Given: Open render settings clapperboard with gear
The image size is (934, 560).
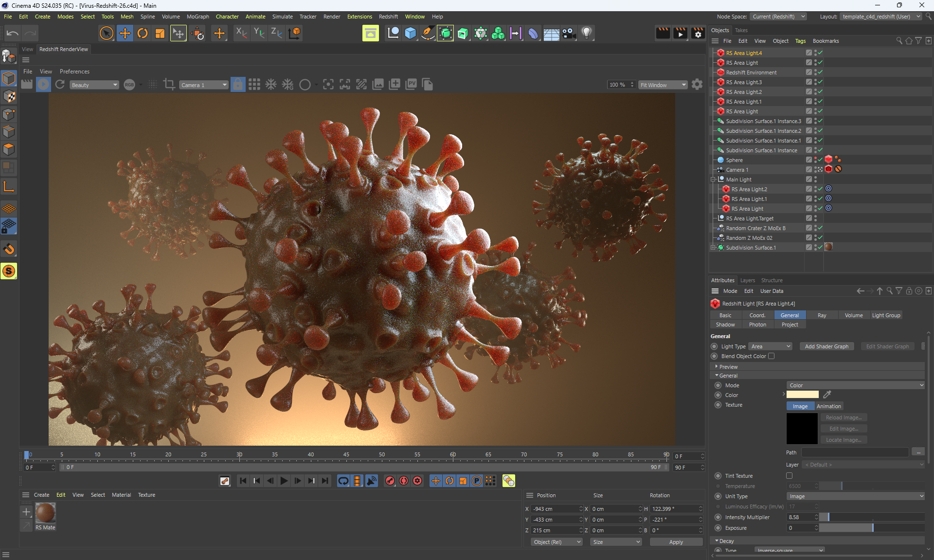Looking at the screenshot, I should [698, 33].
